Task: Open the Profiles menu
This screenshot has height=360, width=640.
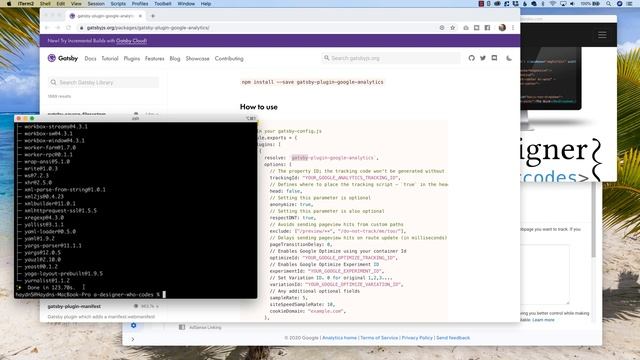Action: pyautogui.click(x=140, y=4)
